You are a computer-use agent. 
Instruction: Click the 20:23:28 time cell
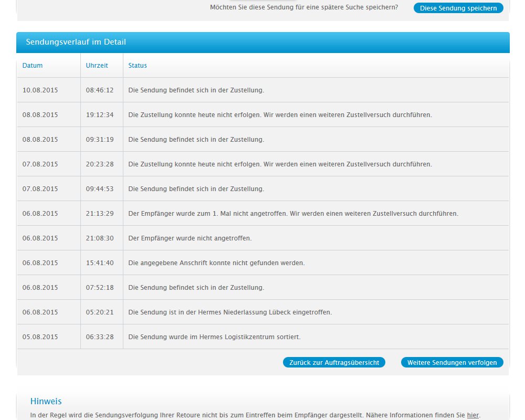(100, 164)
